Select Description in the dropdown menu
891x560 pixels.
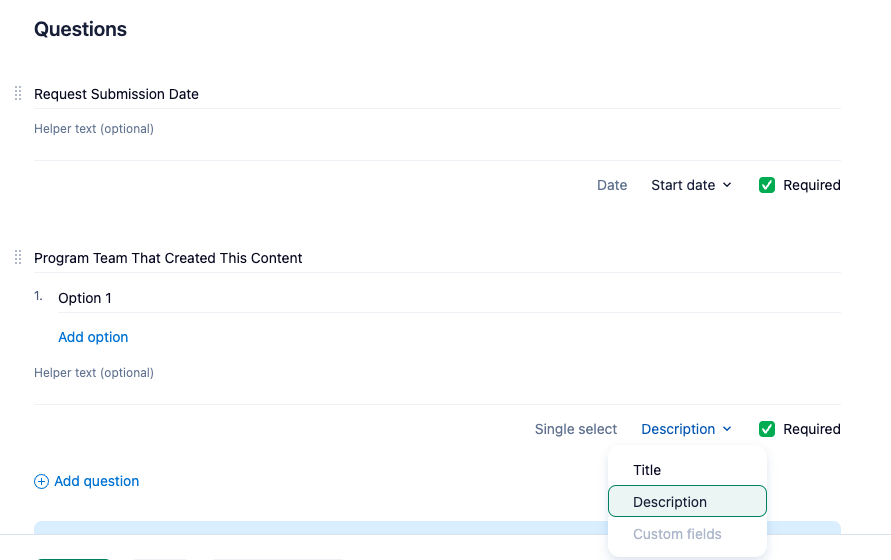coord(670,502)
